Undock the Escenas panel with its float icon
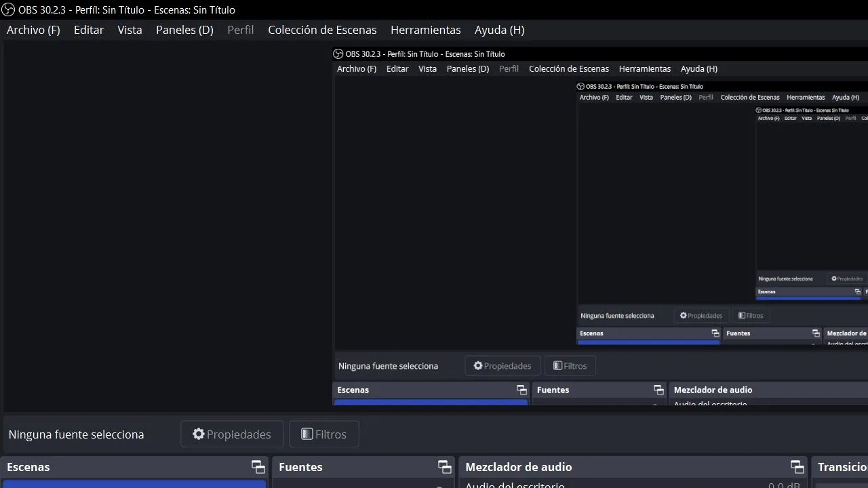Screen dimensions: 868x488 pos(258,467)
